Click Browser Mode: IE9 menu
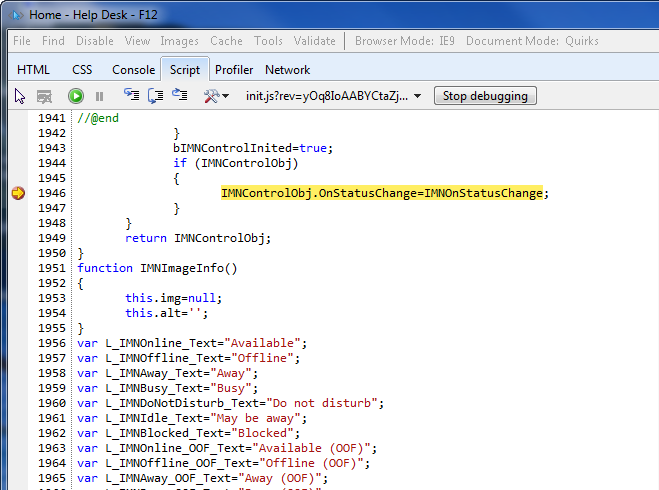The height and width of the screenshot is (490, 659). tap(402, 41)
